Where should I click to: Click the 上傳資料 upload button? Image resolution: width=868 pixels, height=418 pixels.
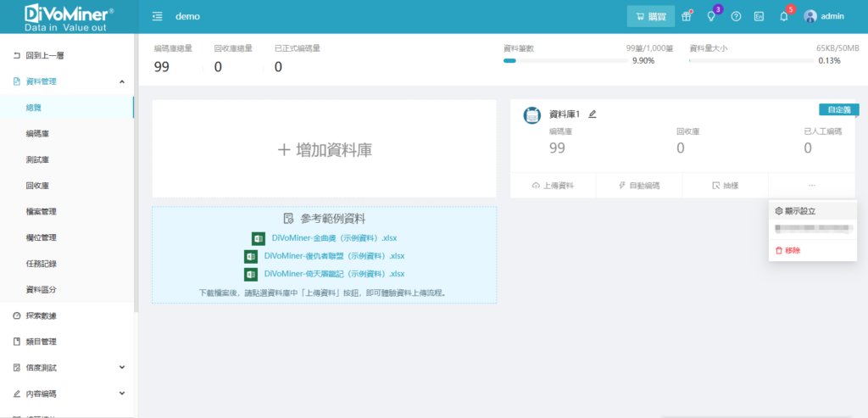point(553,185)
